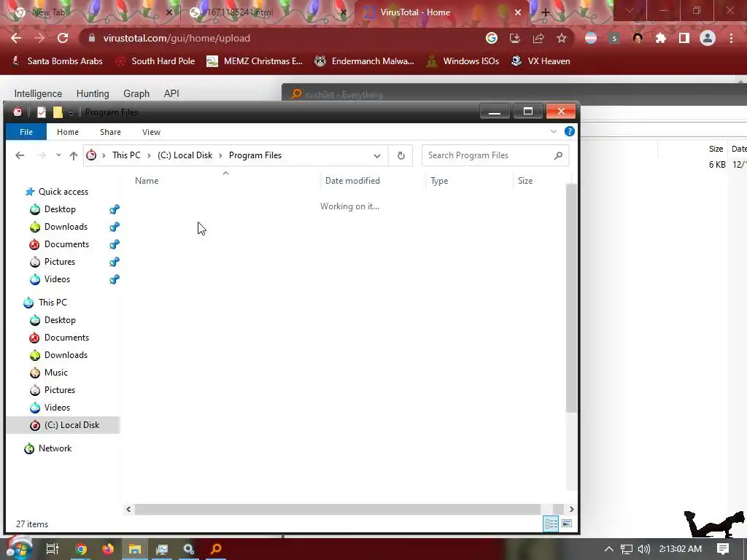Viewport: 747px width, 560px height.
Task: Open the Chrome share icon in address bar
Action: pyautogui.click(x=538, y=38)
